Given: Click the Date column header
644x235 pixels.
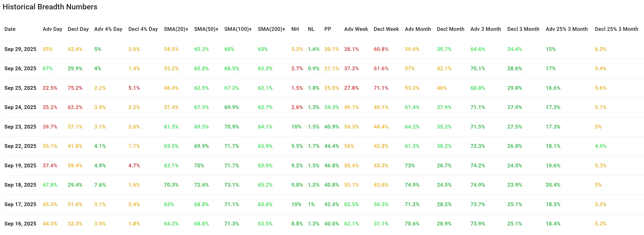Looking at the screenshot, I should click(10, 29).
